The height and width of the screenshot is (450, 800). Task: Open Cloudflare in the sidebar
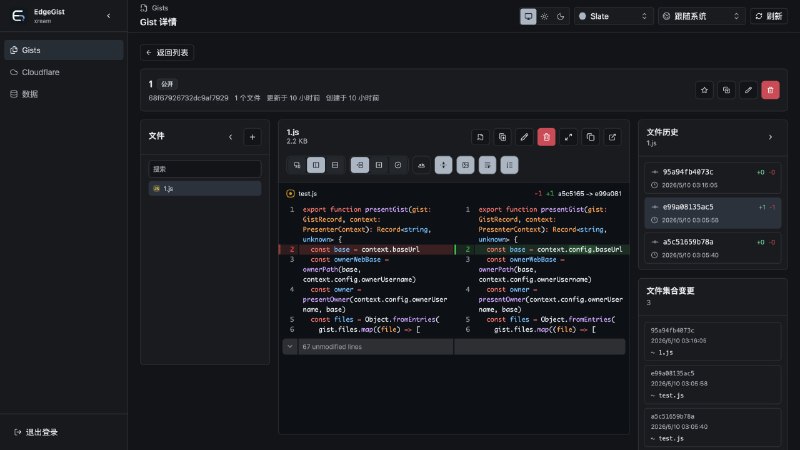pos(64,72)
